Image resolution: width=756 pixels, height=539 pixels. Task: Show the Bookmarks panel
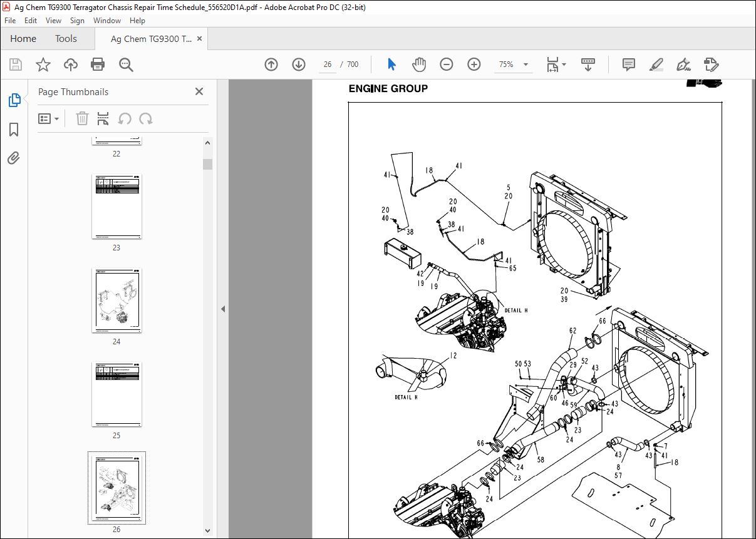[x=14, y=130]
